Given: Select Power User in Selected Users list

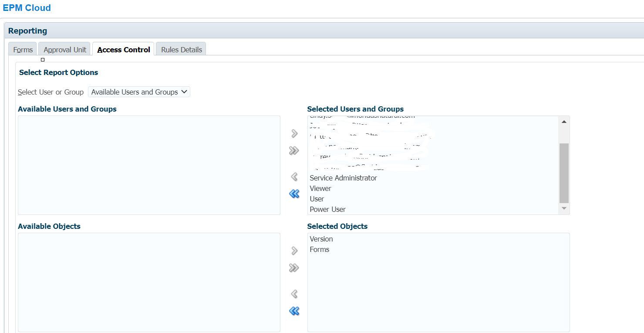Looking at the screenshot, I should 327,209.
